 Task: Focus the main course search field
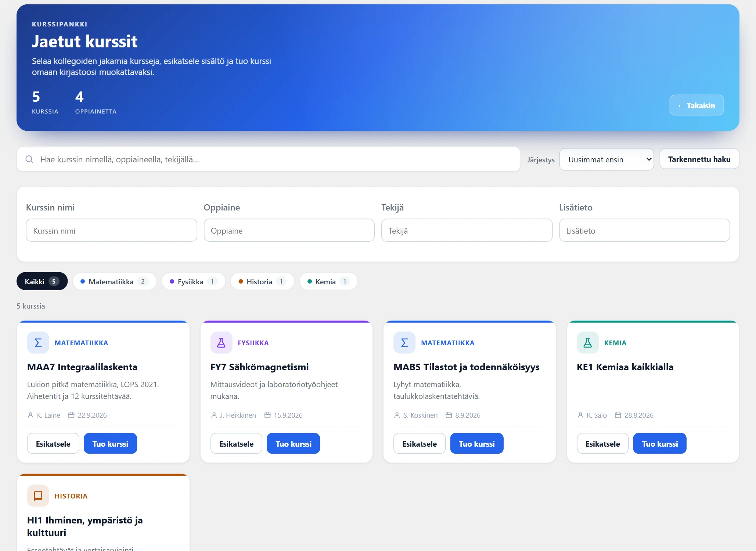click(269, 159)
